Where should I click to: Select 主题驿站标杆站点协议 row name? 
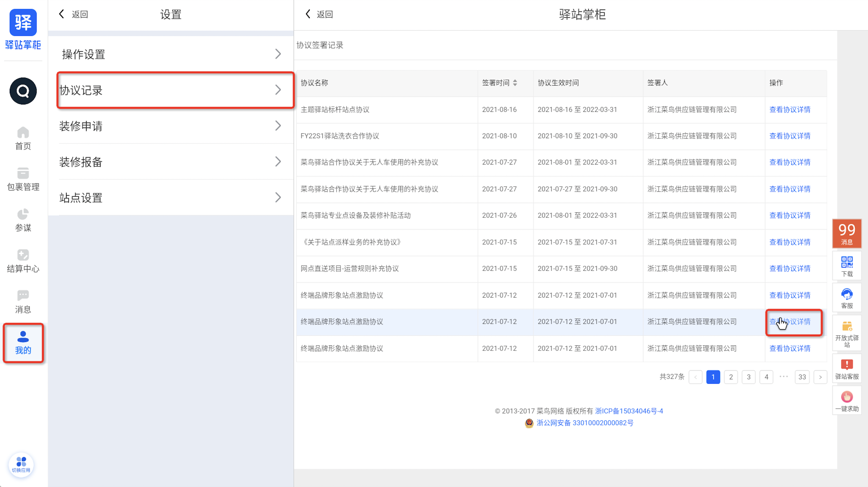point(335,109)
